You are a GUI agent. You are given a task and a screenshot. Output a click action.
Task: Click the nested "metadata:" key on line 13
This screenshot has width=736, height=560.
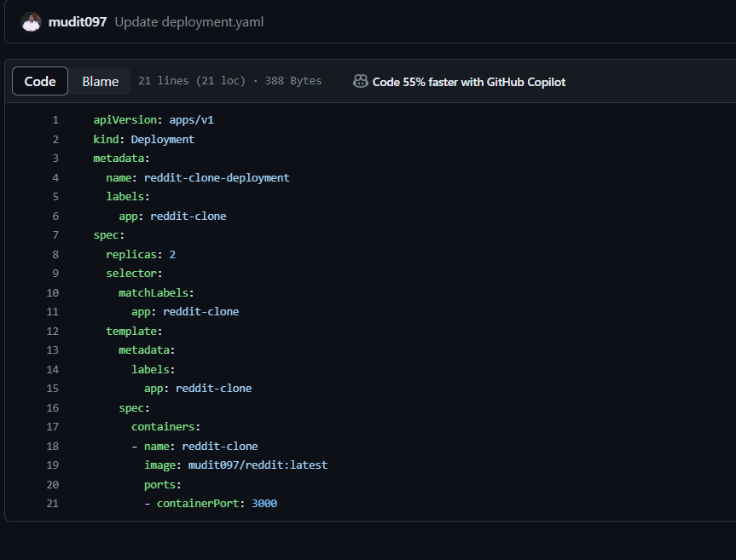tap(147, 350)
